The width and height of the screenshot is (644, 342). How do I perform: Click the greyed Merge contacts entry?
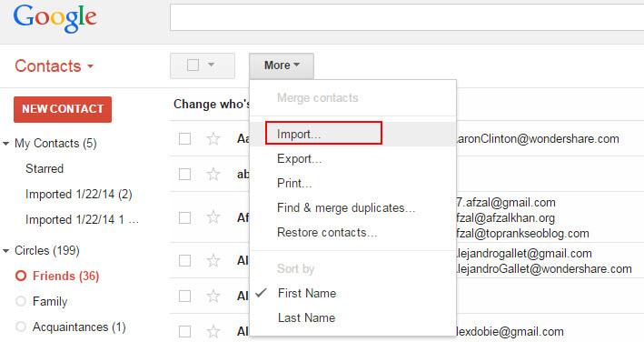pos(318,98)
